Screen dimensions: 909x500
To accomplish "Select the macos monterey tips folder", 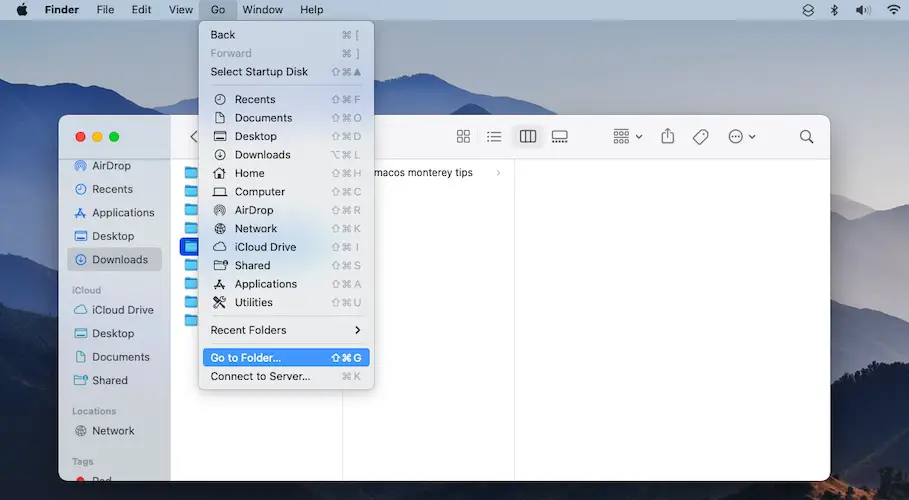I will (x=422, y=173).
